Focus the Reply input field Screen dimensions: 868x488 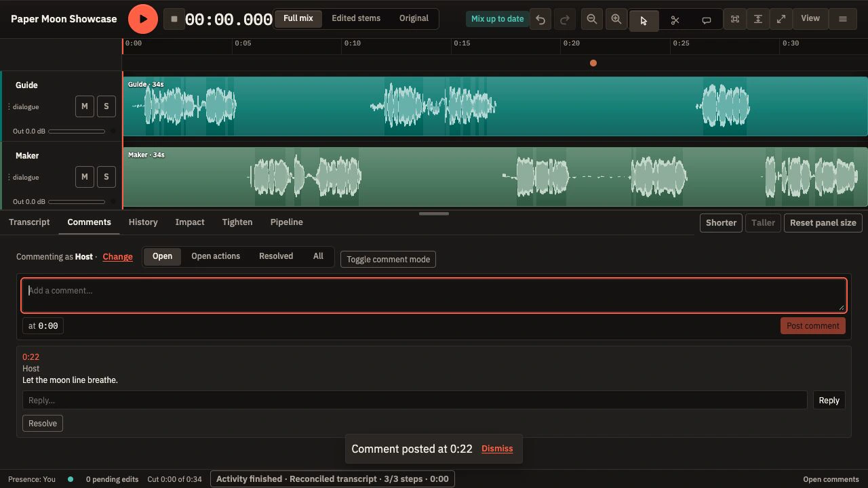(x=414, y=400)
